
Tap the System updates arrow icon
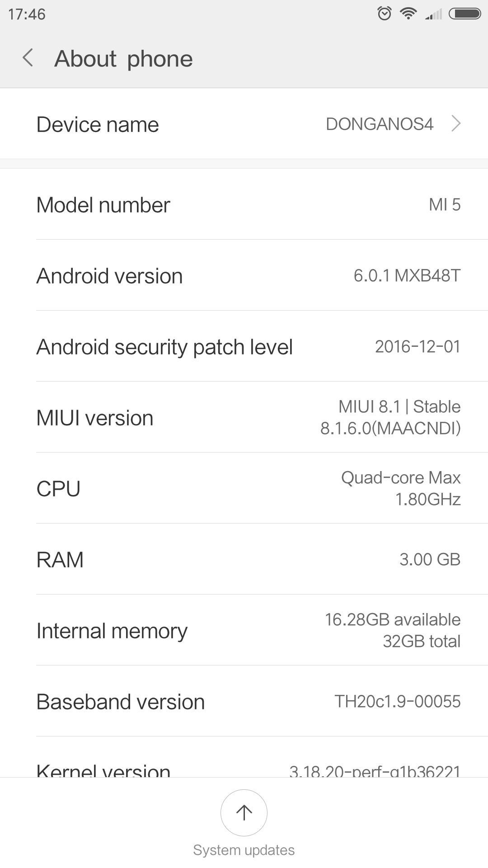point(244,812)
